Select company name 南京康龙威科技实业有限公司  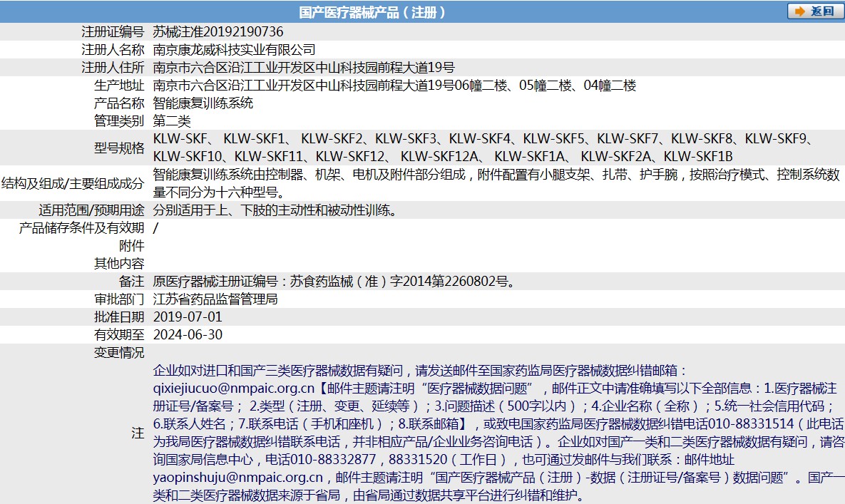pyautogui.click(x=235, y=49)
